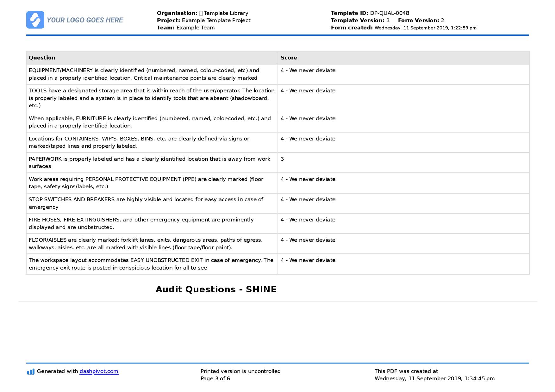Click the Template ID DP-QUAL-0048 text
This screenshot has width=555, height=392.
(x=370, y=13)
